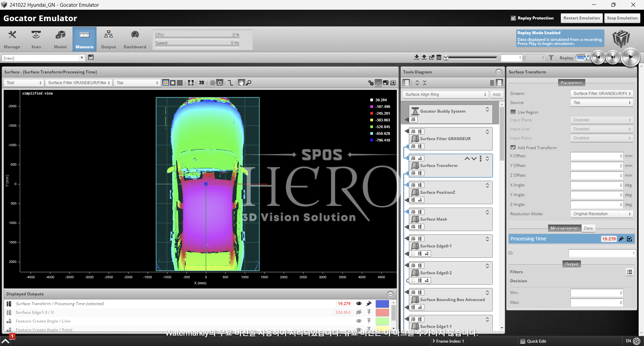Activate the pan hand tool

tap(241, 83)
